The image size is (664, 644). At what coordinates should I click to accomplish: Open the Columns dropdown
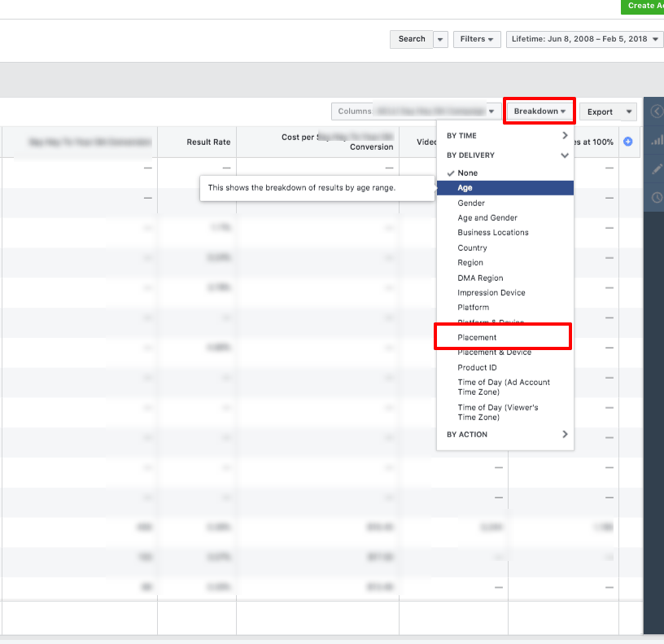417,112
